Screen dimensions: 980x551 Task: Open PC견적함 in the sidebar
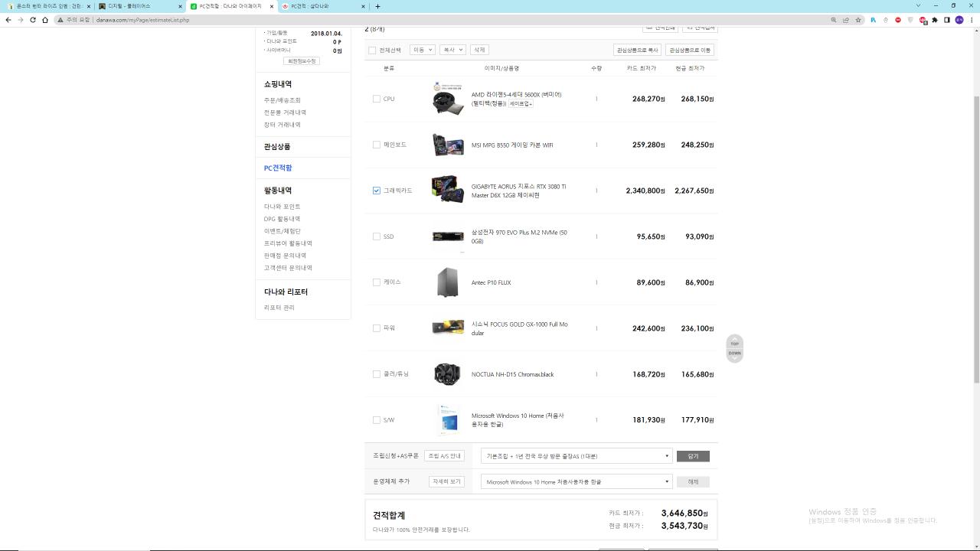pyautogui.click(x=278, y=168)
